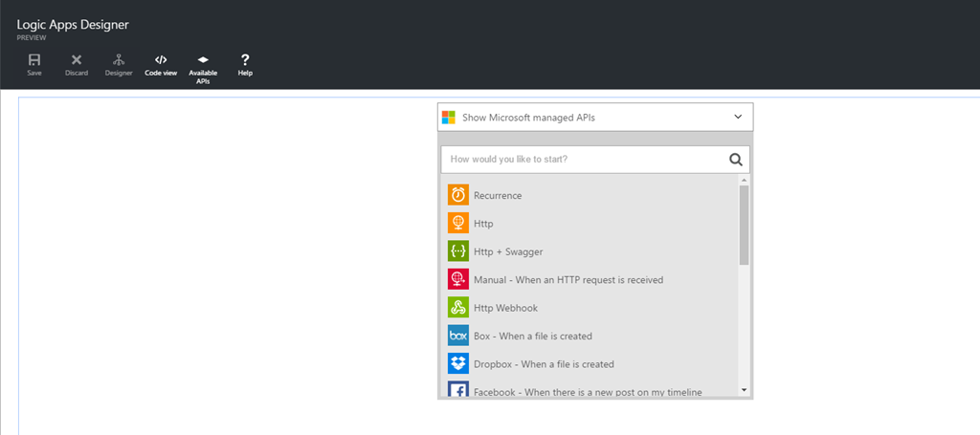The height and width of the screenshot is (435, 980).
Task: Open the Designer view icon
Action: pyautogui.click(x=119, y=60)
